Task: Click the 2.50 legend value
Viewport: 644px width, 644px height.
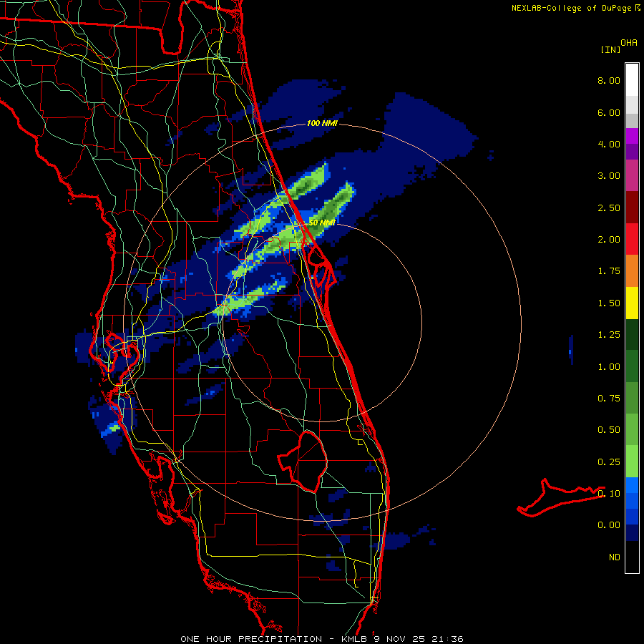Action: (609, 208)
